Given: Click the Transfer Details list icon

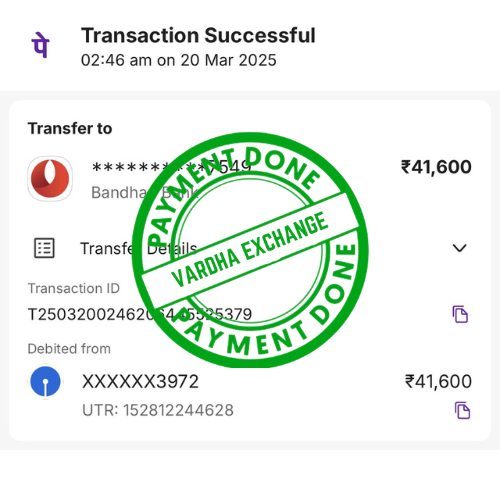Looking at the screenshot, I should coord(44,248).
